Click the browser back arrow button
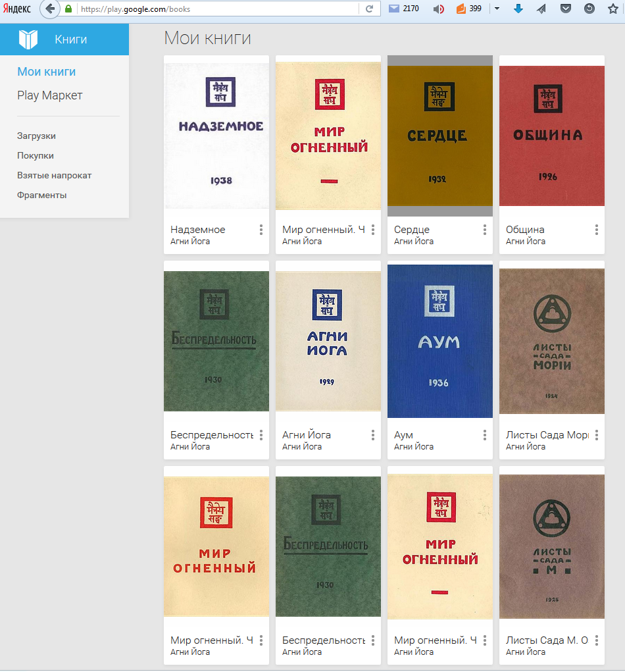The height and width of the screenshot is (672, 625). (49, 9)
